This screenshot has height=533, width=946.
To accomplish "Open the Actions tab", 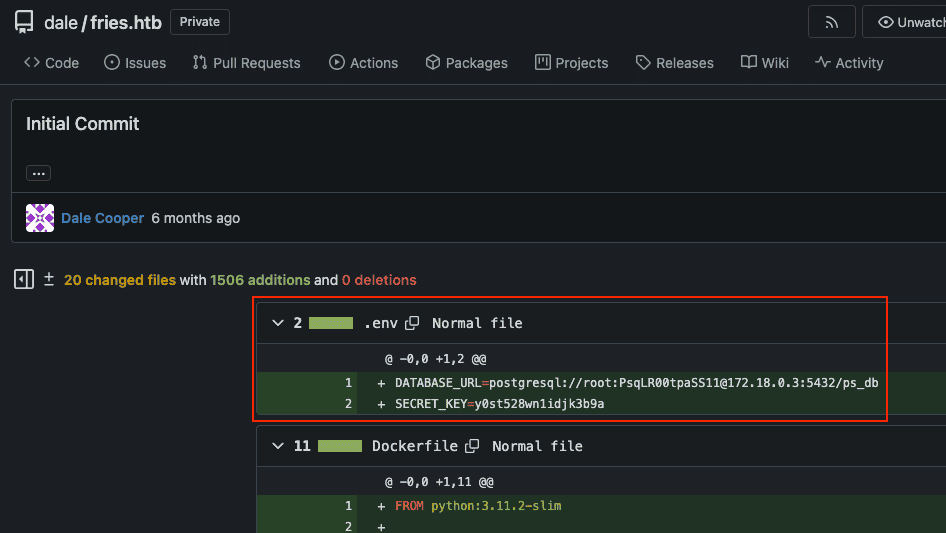I will point(363,63).
